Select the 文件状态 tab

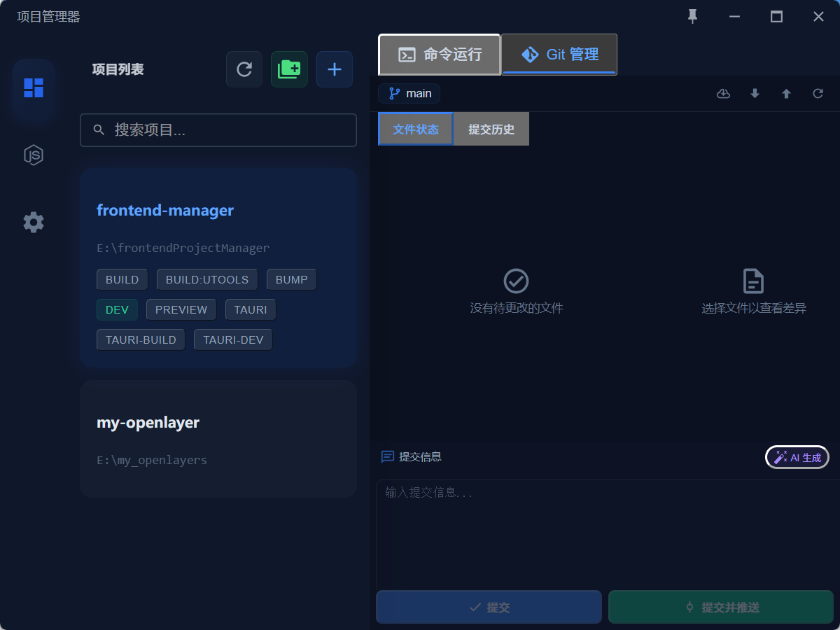[x=416, y=129]
